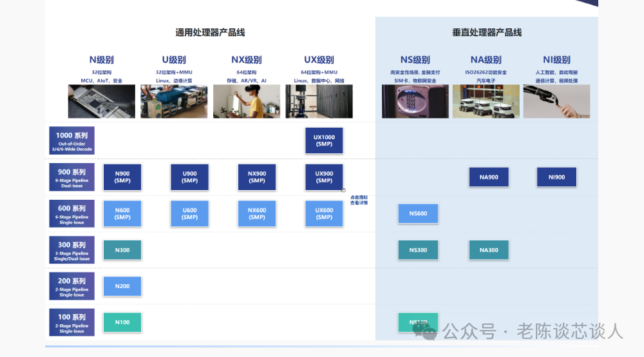Click the UX级别 column heading
This screenshot has width=644, height=357.
[x=319, y=60]
